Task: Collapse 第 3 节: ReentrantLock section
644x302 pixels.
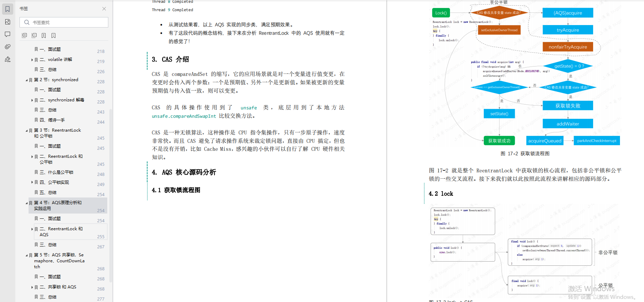Action: (26, 131)
